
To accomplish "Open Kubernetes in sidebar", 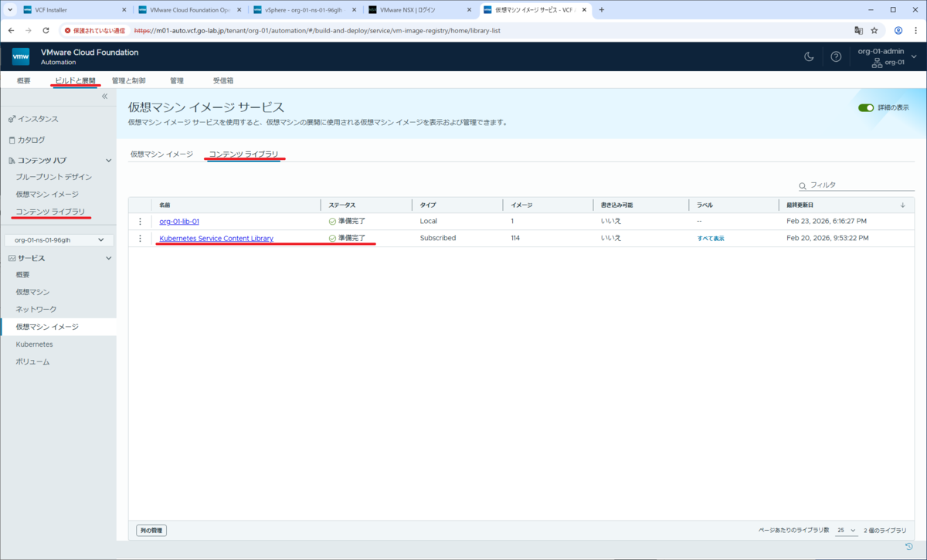I will (x=34, y=344).
